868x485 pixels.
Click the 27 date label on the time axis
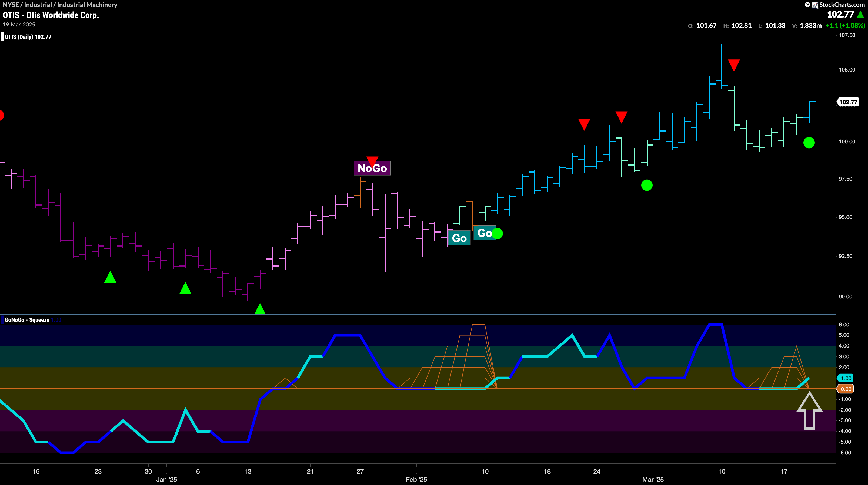click(x=360, y=471)
